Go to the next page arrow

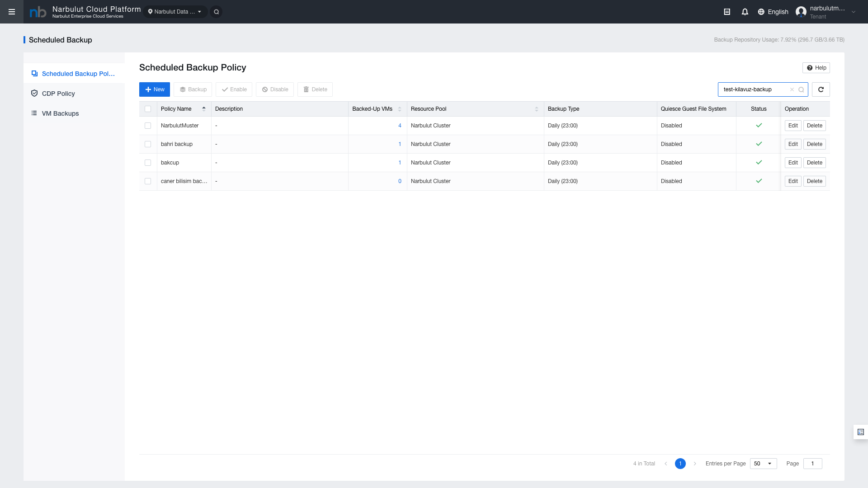(x=695, y=464)
